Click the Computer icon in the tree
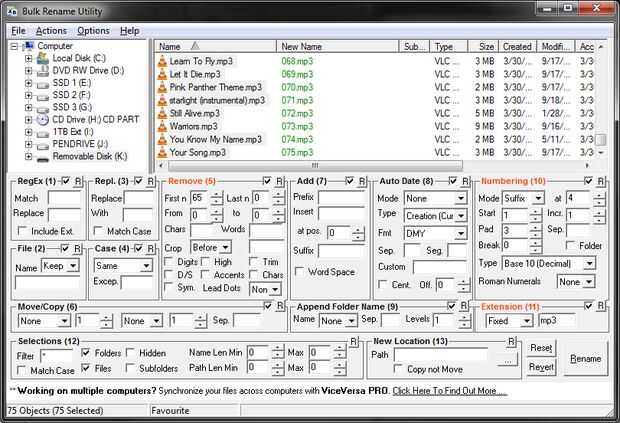Screen dimensions: 620x423 click(28, 46)
